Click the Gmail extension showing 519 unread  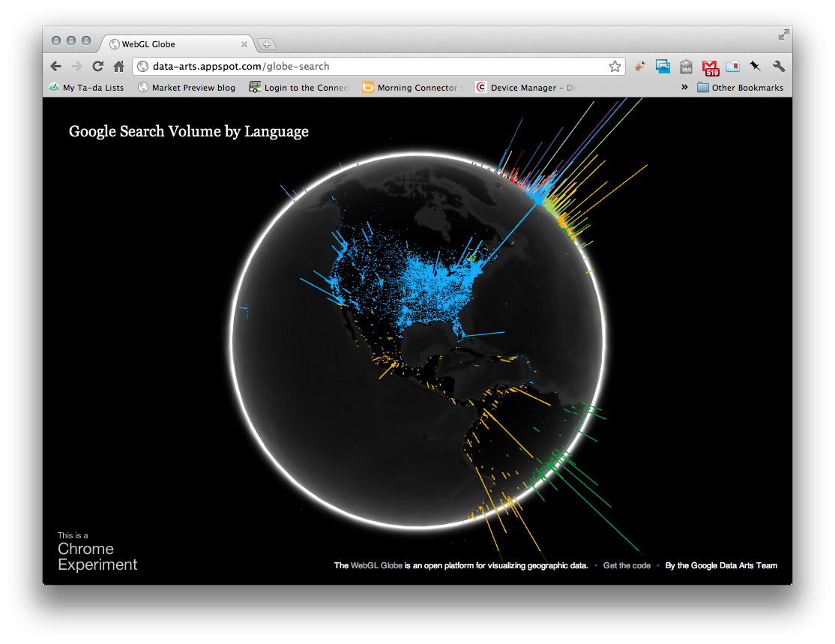click(x=710, y=67)
